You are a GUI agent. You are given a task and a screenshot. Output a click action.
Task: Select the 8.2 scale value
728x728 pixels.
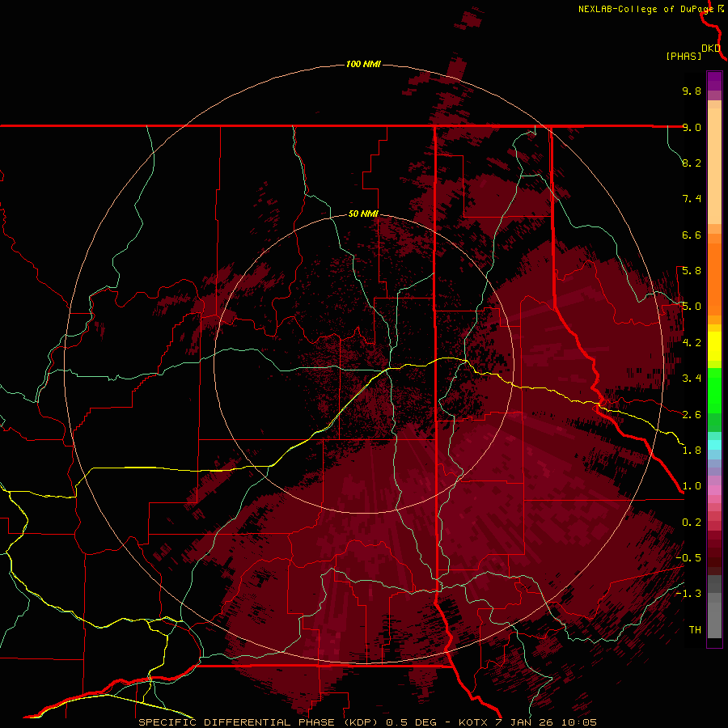tap(692, 163)
